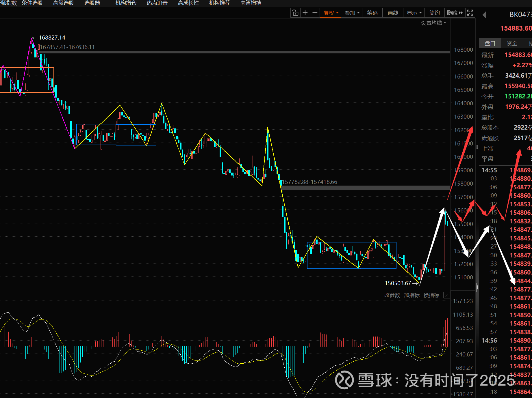
Task: Enter fullscreen chart view
Action: point(470,13)
